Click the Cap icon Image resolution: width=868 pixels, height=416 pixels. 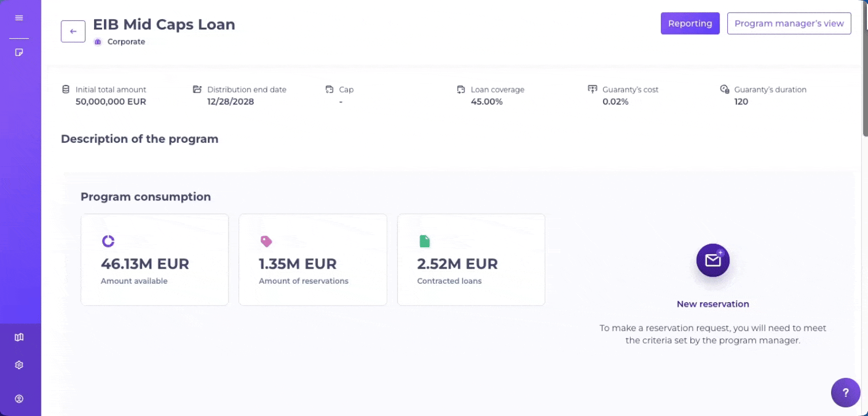pos(330,90)
